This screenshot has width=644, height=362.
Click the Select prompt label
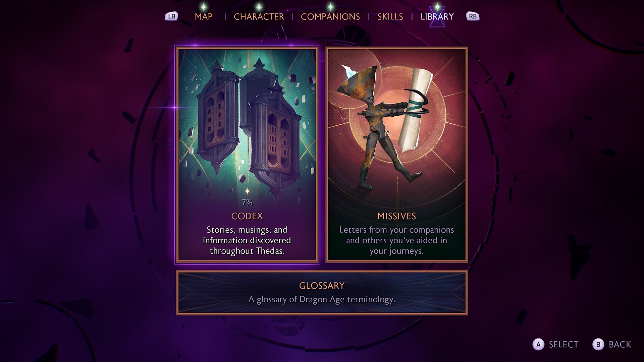[x=563, y=345]
